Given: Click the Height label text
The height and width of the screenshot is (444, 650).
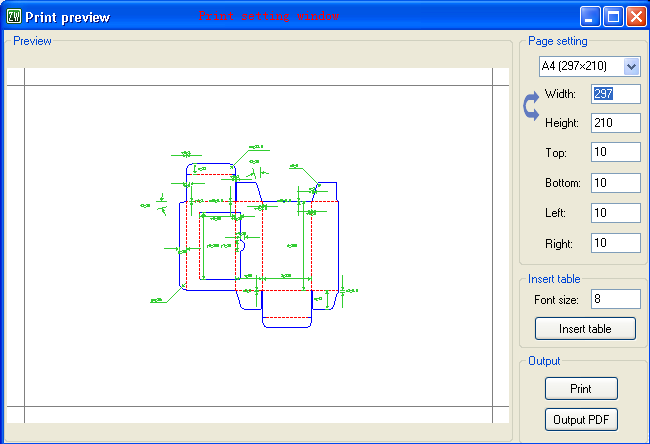Looking at the screenshot, I should pos(562,123).
